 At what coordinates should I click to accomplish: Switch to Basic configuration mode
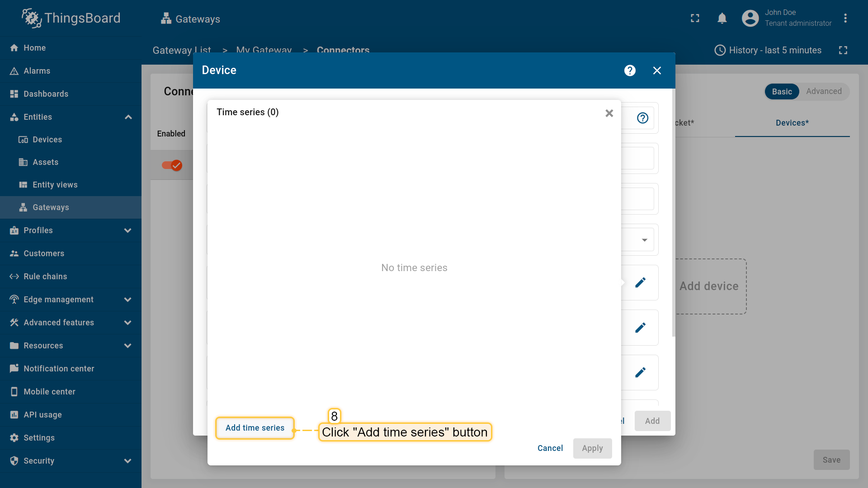tap(782, 92)
